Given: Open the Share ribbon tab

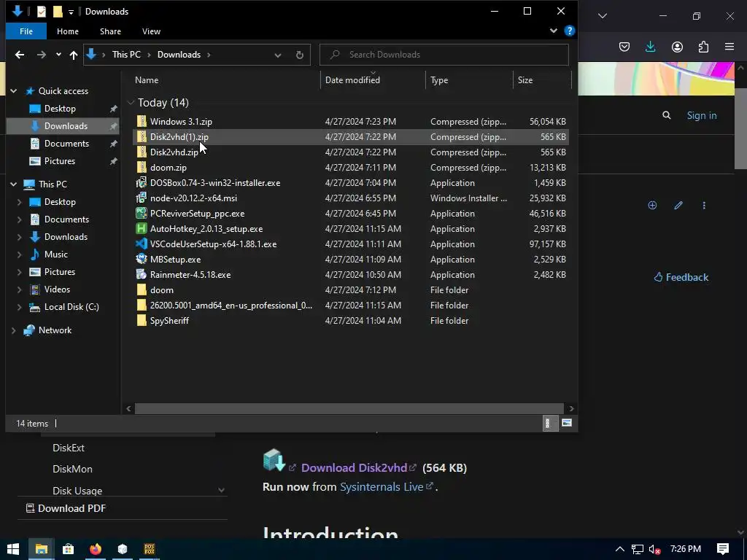Looking at the screenshot, I should (x=110, y=31).
